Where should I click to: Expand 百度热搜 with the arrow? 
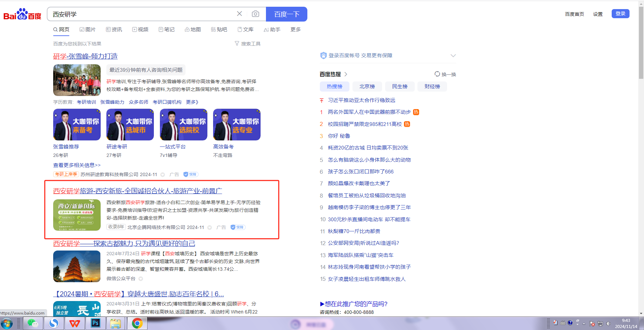coord(346,74)
